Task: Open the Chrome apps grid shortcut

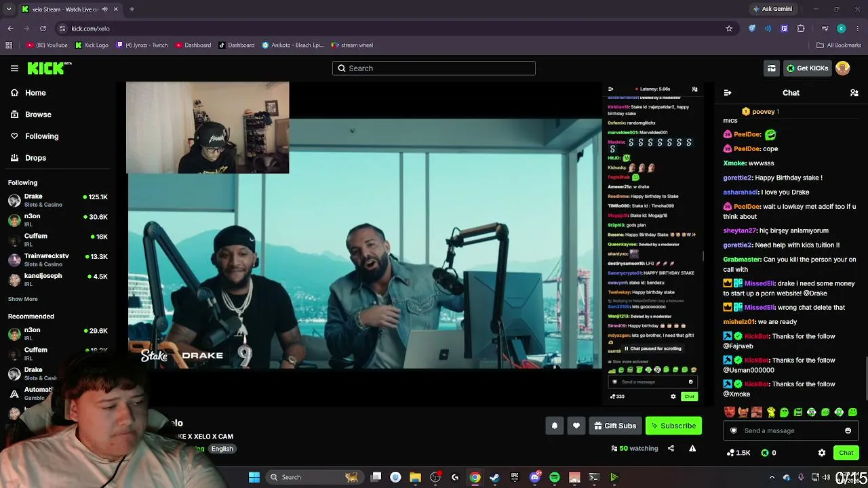Action: (x=9, y=45)
